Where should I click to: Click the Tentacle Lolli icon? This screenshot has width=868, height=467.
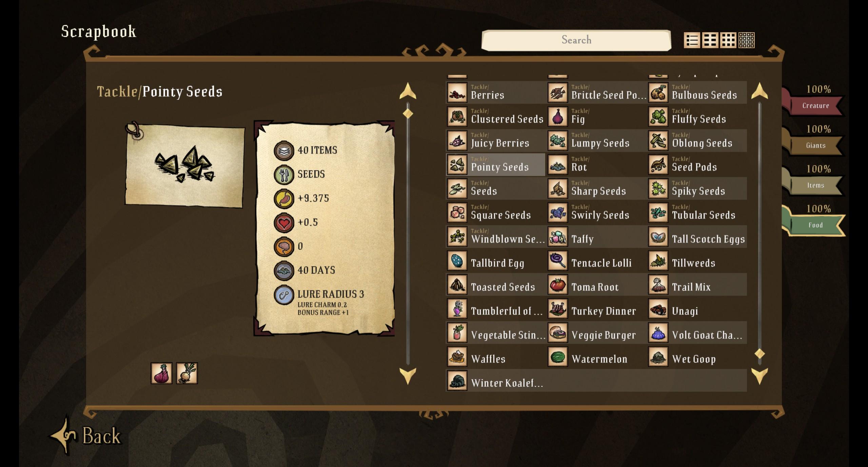(558, 261)
